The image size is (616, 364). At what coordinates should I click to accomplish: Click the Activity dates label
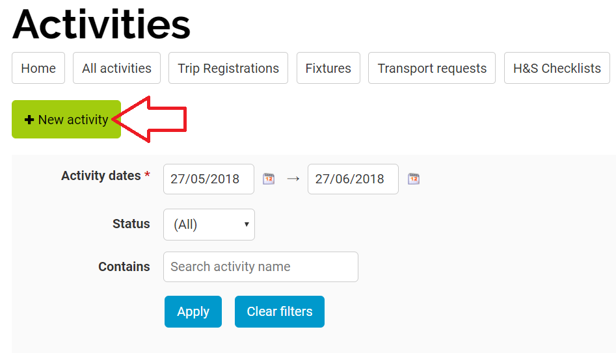101,175
